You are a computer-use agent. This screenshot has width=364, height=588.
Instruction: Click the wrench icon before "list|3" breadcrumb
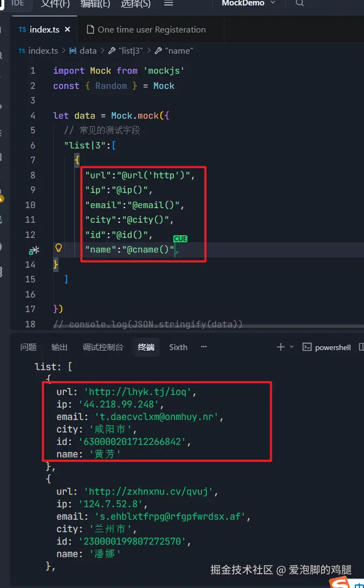[x=112, y=50]
